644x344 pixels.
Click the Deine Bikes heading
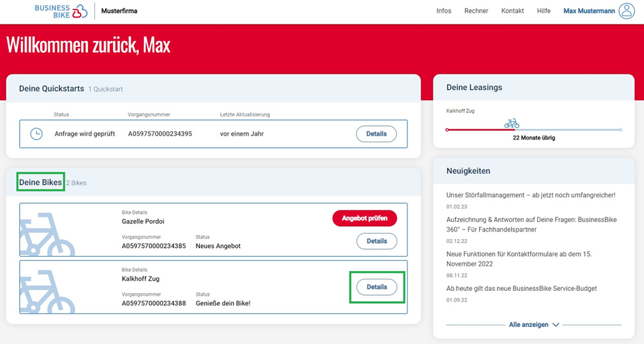click(x=40, y=183)
